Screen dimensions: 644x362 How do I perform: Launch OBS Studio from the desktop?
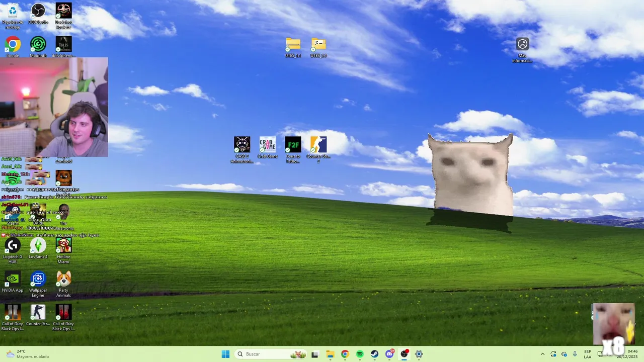coord(38,14)
